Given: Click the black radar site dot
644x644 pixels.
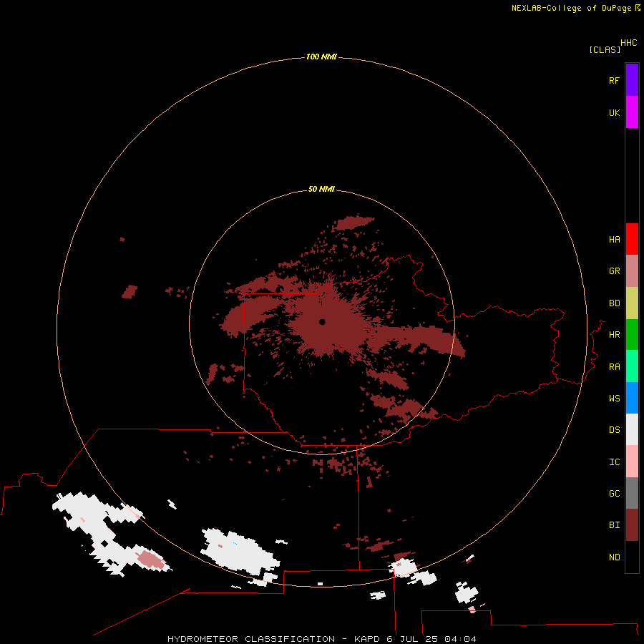Looking at the screenshot, I should (322, 322).
